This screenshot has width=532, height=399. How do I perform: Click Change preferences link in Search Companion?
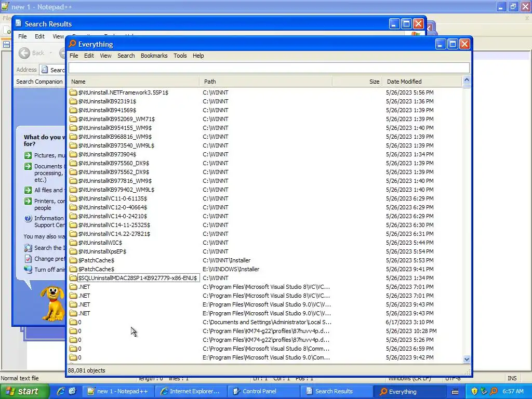pyautogui.click(x=49, y=259)
